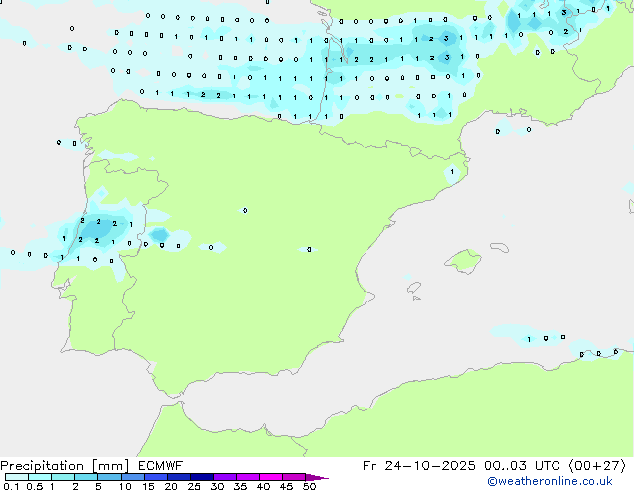Pick the legend swatch between 5 and 10

point(109,477)
